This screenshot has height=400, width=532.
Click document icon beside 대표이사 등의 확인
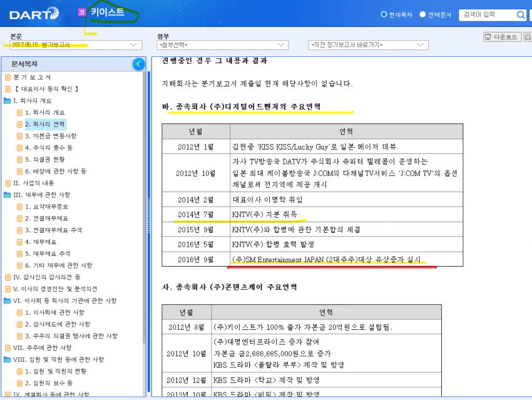[8, 90]
